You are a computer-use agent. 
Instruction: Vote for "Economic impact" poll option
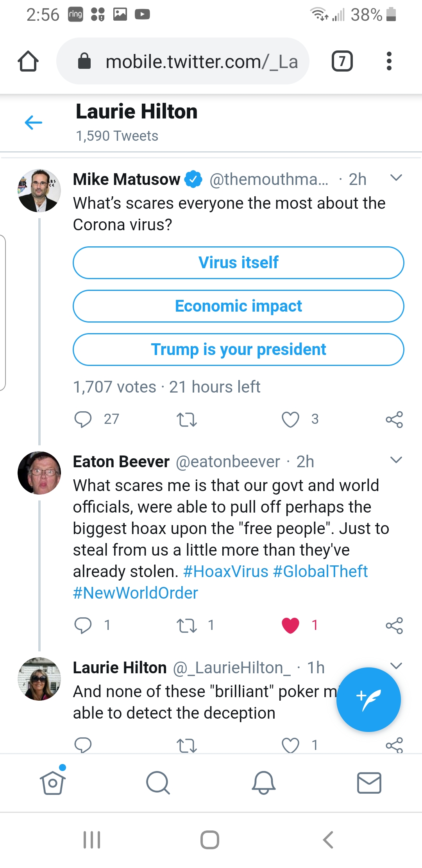coord(238,306)
